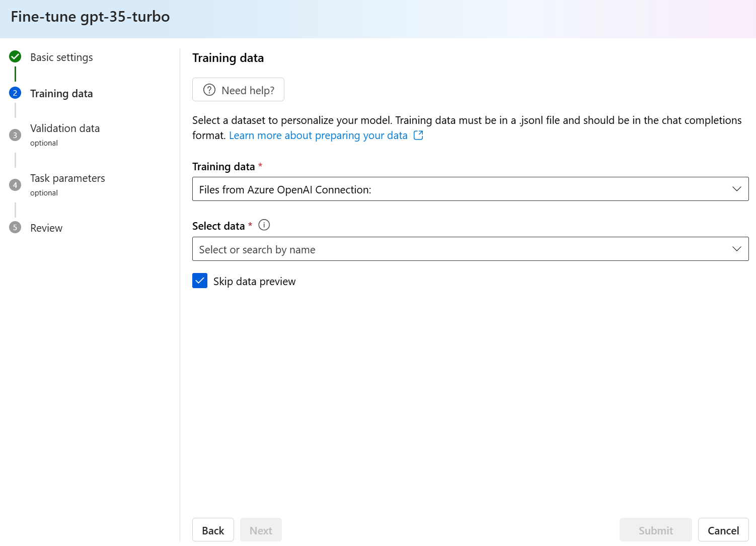Click the Need help? button
This screenshot has width=756, height=546.
238,90
